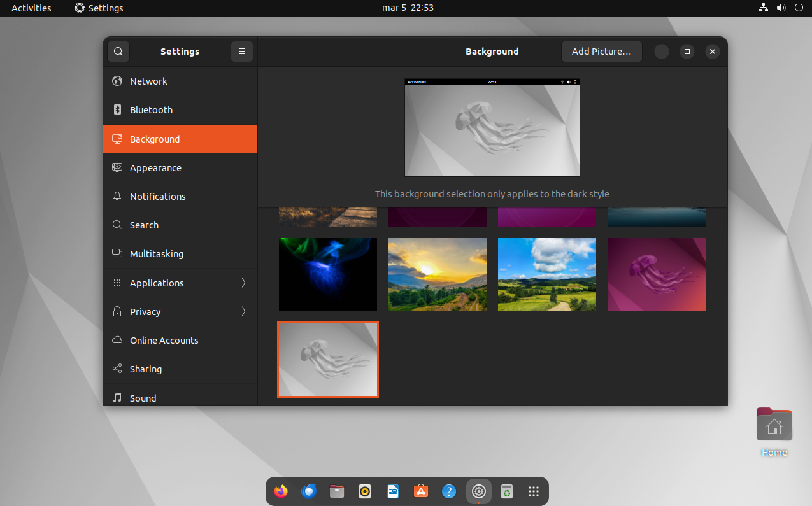Open the Activities overview
Screen dimensions: 812x506
pyautogui.click(x=31, y=8)
